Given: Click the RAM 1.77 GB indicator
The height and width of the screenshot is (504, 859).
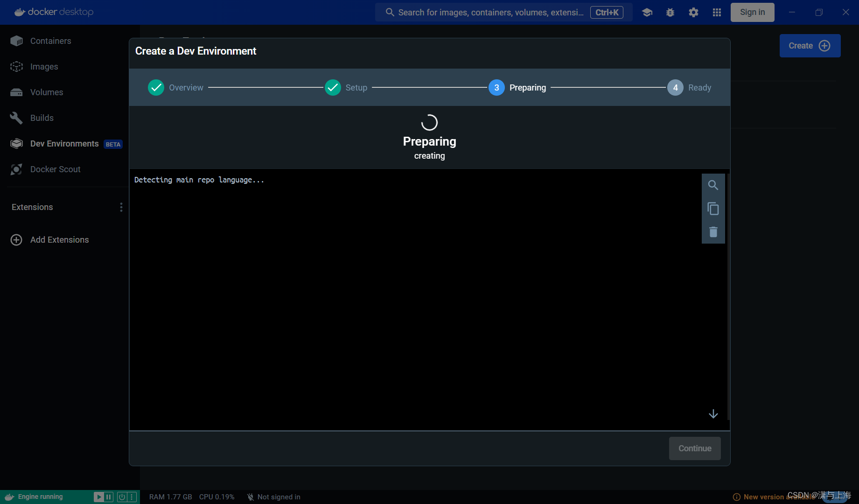Looking at the screenshot, I should [171, 497].
